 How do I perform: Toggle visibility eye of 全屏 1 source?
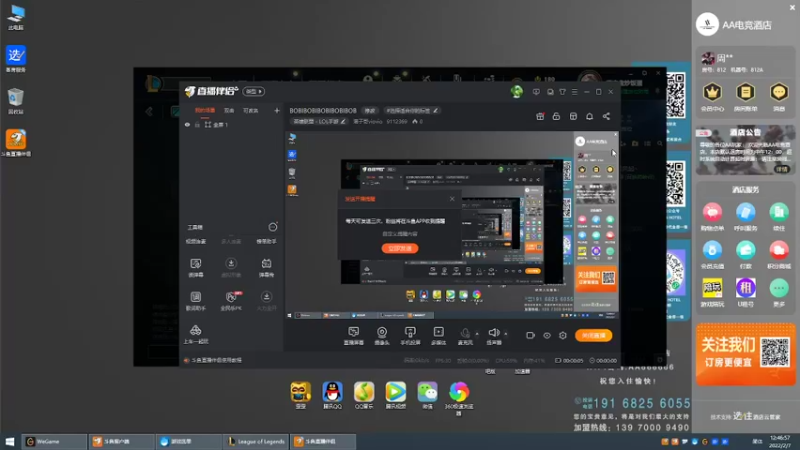click(187, 124)
